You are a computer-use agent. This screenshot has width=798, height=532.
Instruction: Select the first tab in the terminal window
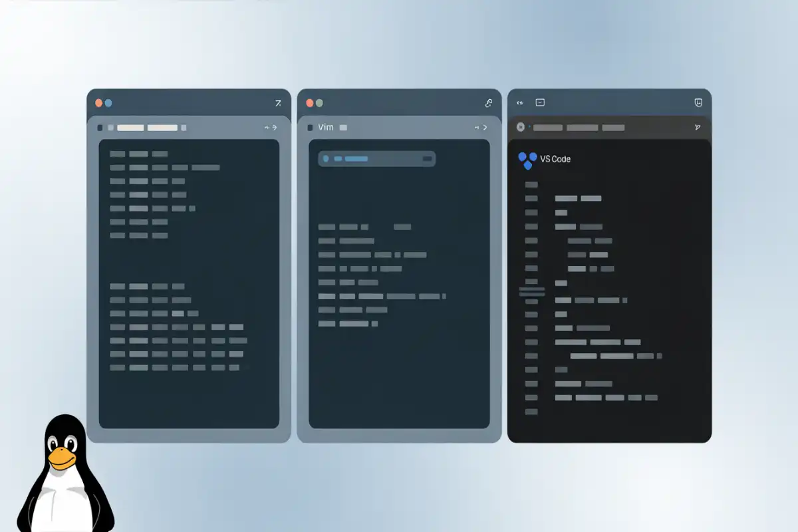click(x=131, y=126)
